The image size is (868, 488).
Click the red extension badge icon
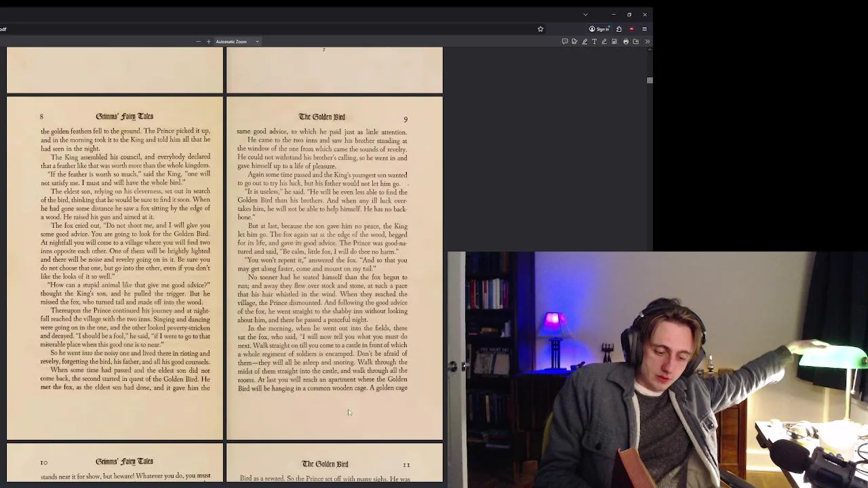pyautogui.click(x=631, y=29)
